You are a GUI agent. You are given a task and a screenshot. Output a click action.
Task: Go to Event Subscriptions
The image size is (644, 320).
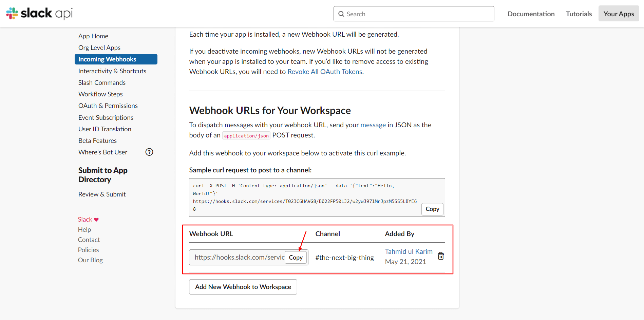[x=106, y=117]
